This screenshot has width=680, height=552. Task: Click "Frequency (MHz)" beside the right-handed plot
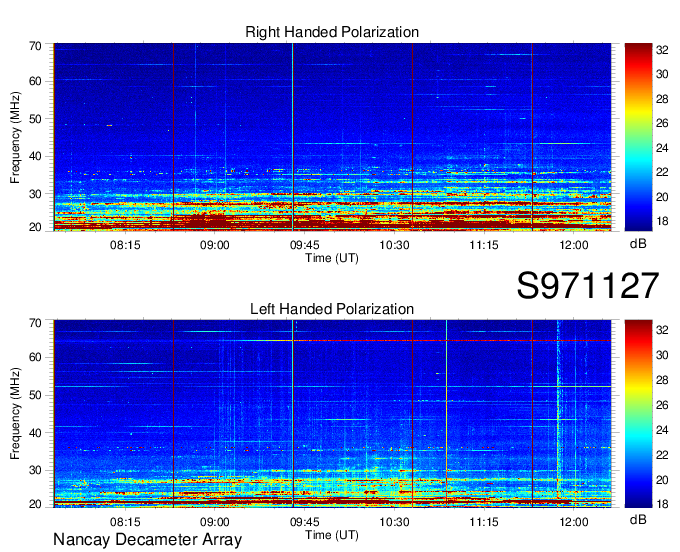tap(15, 137)
